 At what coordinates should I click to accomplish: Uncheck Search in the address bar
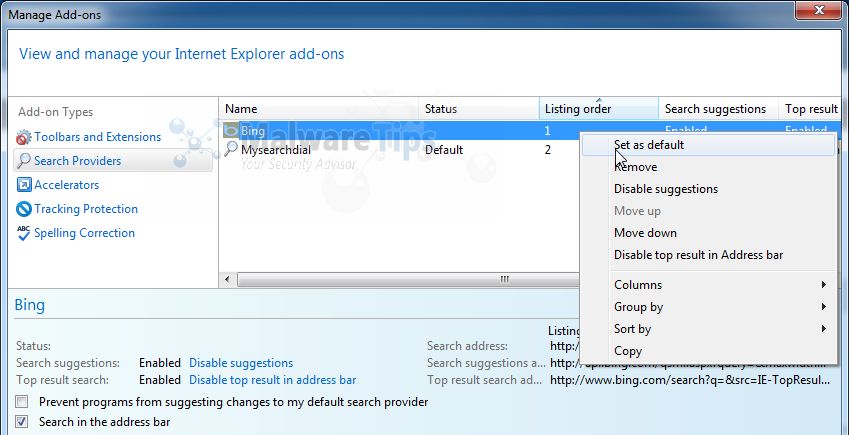(x=22, y=421)
